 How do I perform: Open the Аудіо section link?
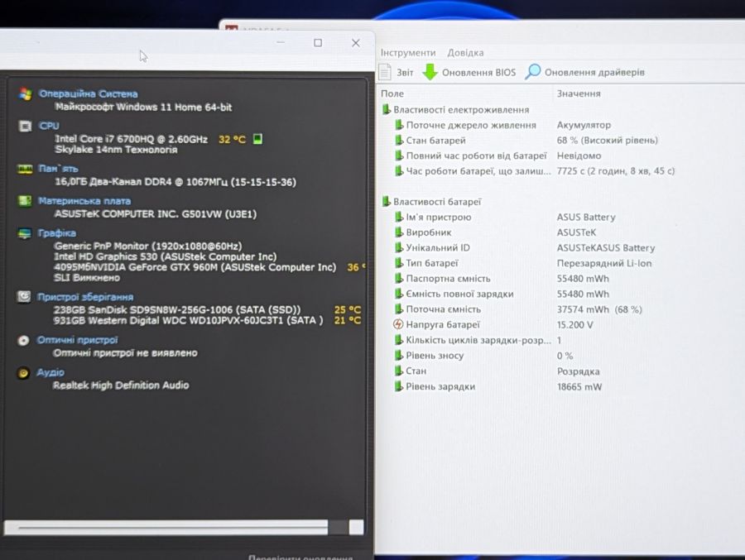pyautogui.click(x=50, y=373)
